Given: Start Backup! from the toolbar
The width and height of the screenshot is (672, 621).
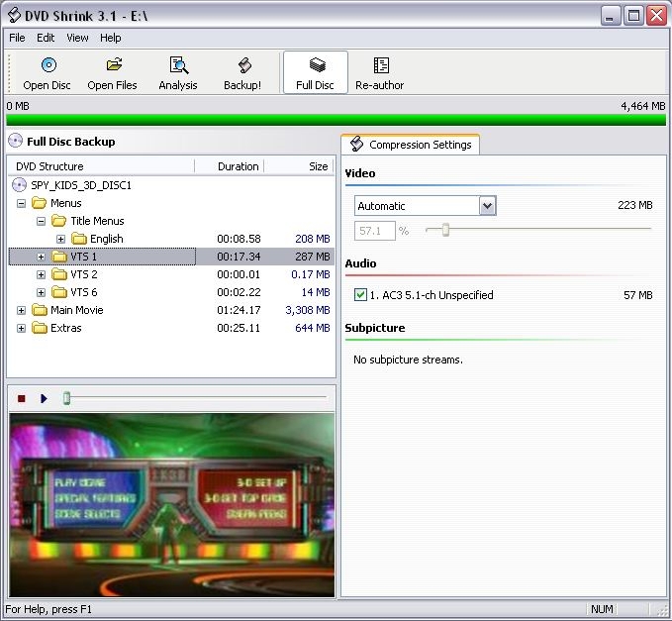Looking at the screenshot, I should (242, 73).
